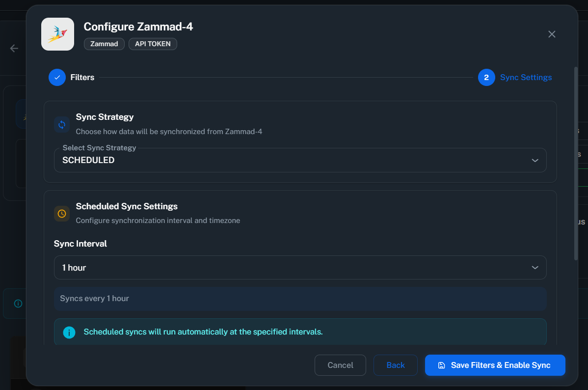The width and height of the screenshot is (588, 390).
Task: Dismiss the dialog with Cancel
Action: [x=340, y=365]
